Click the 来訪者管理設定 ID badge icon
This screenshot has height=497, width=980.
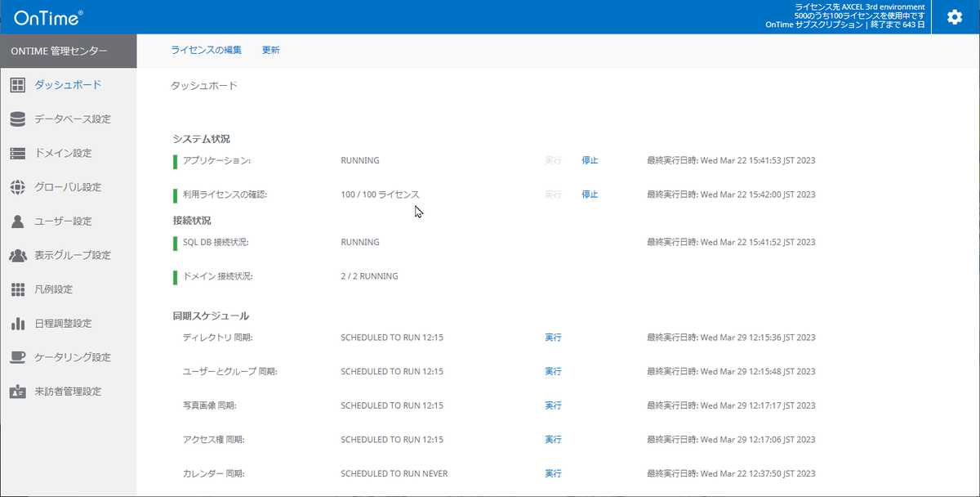[x=17, y=392]
